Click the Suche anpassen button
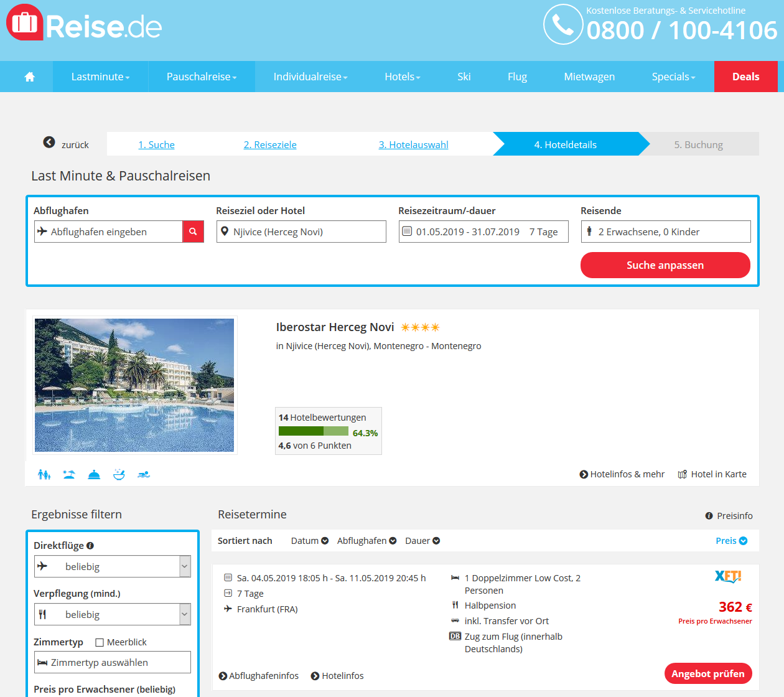The height and width of the screenshot is (697, 784). (665, 265)
